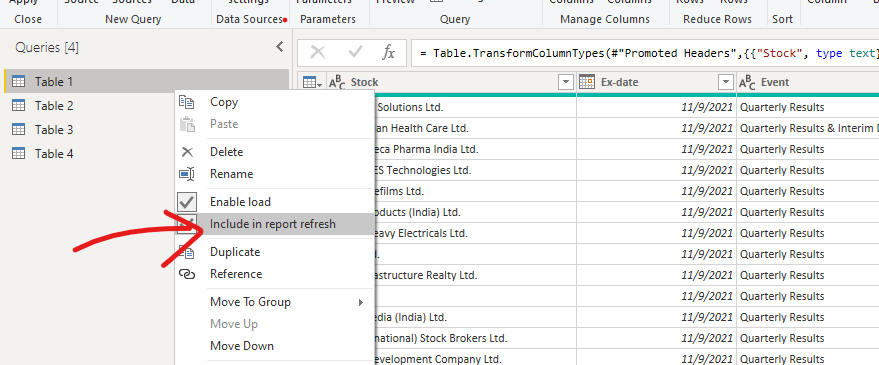Screen dimensions: 879x365
Task: Cancel the formula edit with the X icon
Action: (x=317, y=53)
